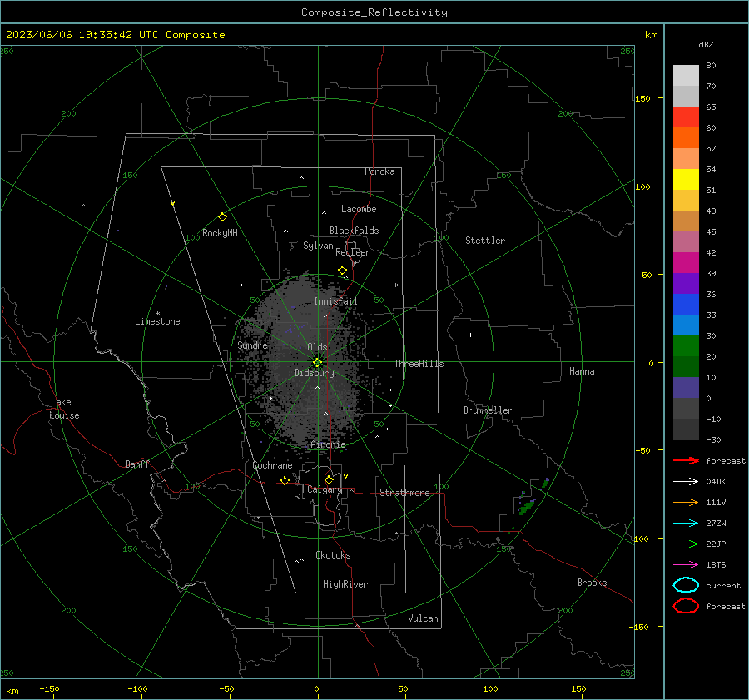Click the cyan 27ZW arrow in the legend

(686, 524)
